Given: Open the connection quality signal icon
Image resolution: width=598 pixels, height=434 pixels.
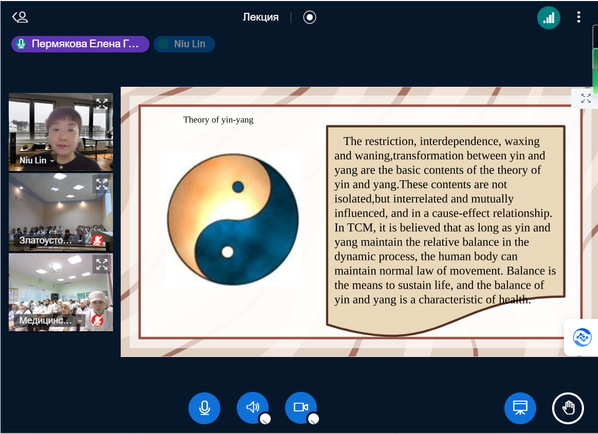Looking at the screenshot, I should tap(548, 18).
